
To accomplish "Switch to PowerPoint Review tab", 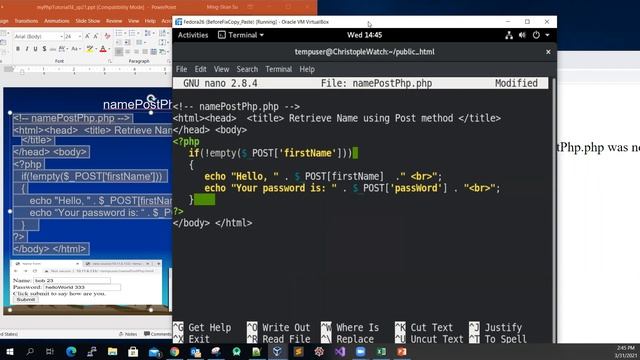I will pyautogui.click(x=114, y=21).
